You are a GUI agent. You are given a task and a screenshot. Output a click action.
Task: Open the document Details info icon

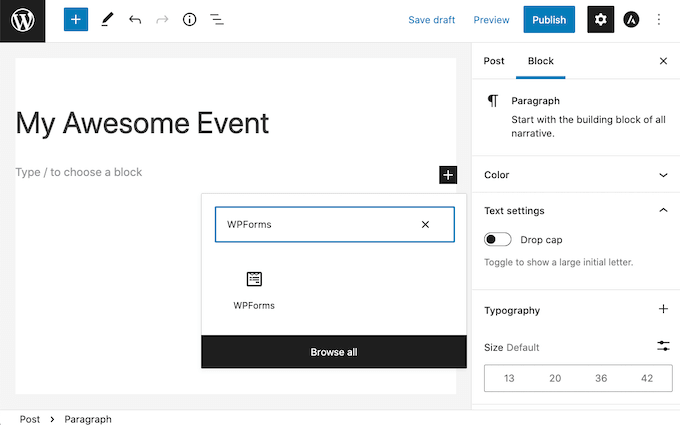(190, 20)
